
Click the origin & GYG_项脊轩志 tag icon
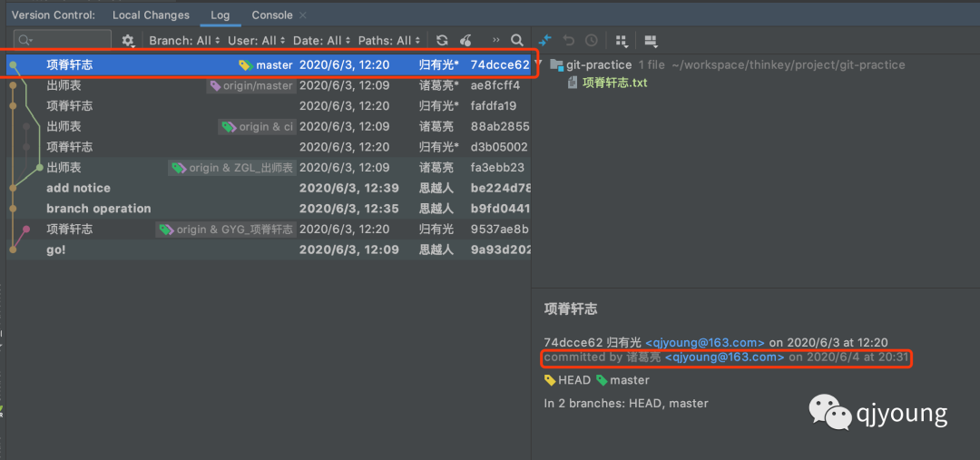click(166, 230)
